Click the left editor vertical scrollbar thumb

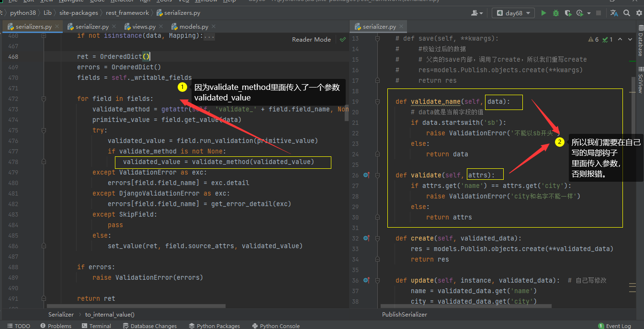click(x=347, y=113)
